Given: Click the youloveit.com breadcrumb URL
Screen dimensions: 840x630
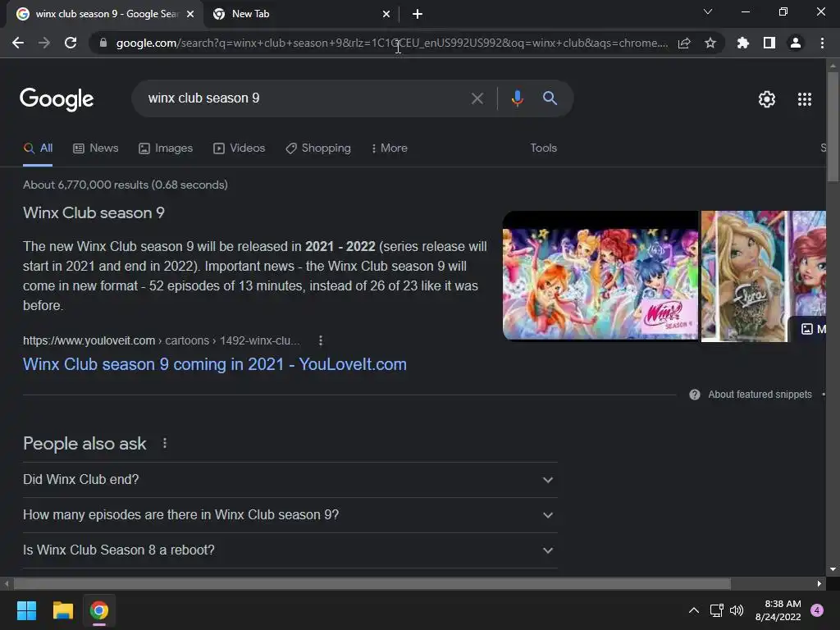Looking at the screenshot, I should point(162,340).
